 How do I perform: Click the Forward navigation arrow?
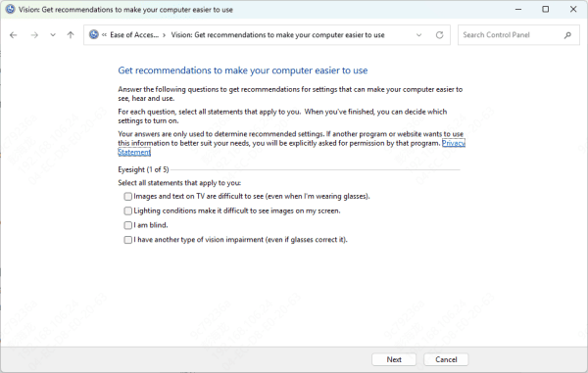click(34, 35)
